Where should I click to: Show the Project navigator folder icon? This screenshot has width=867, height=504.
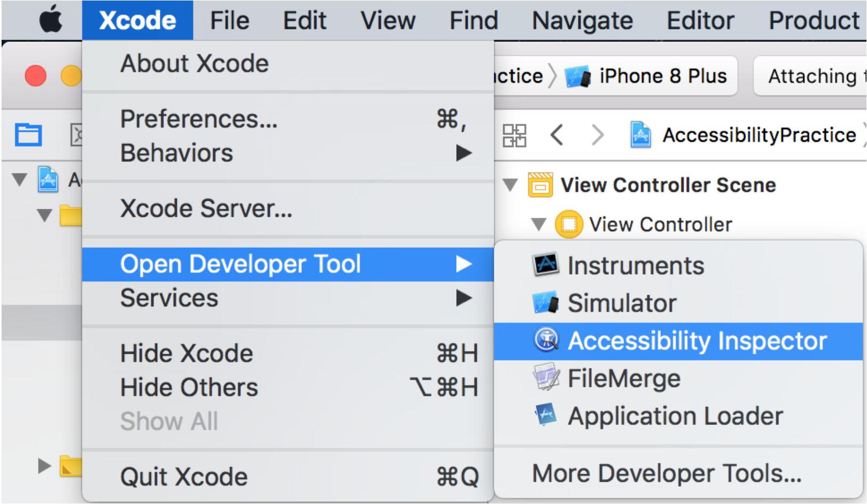[x=28, y=134]
